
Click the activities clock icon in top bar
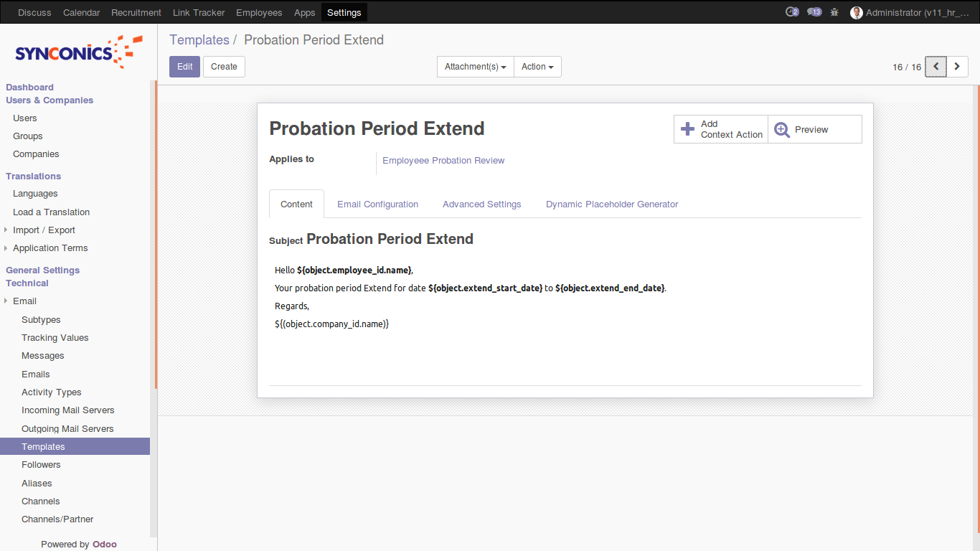[x=792, y=12]
